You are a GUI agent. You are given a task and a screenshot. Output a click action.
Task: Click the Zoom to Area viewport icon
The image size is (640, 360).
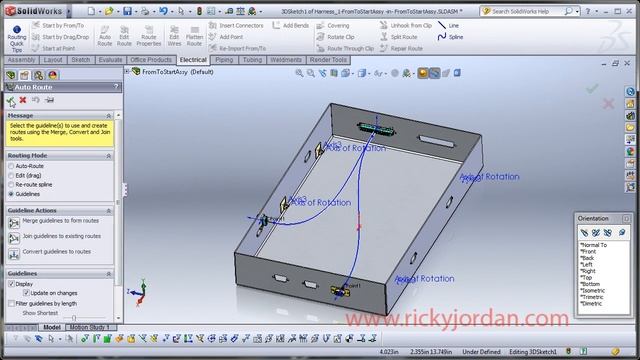coord(311,73)
